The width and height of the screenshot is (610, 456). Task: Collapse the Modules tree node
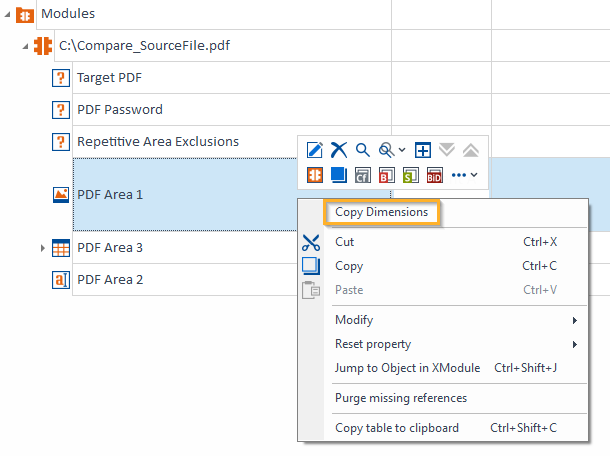point(7,15)
